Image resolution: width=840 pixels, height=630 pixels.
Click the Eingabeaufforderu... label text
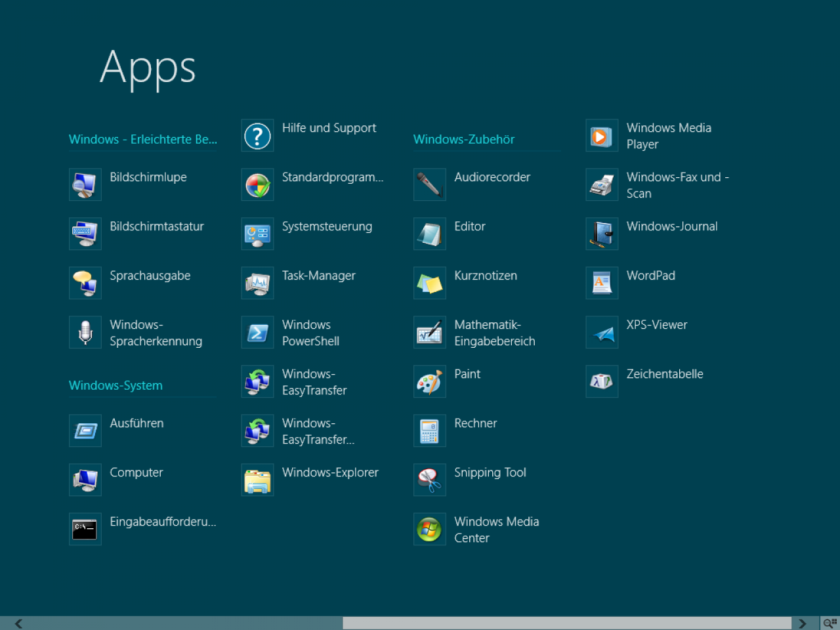tap(163, 522)
